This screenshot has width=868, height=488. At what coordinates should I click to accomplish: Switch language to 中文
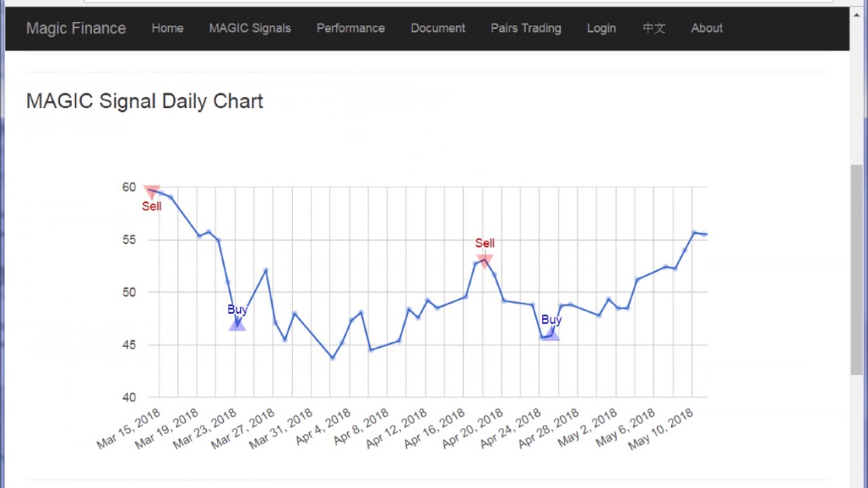pos(654,28)
